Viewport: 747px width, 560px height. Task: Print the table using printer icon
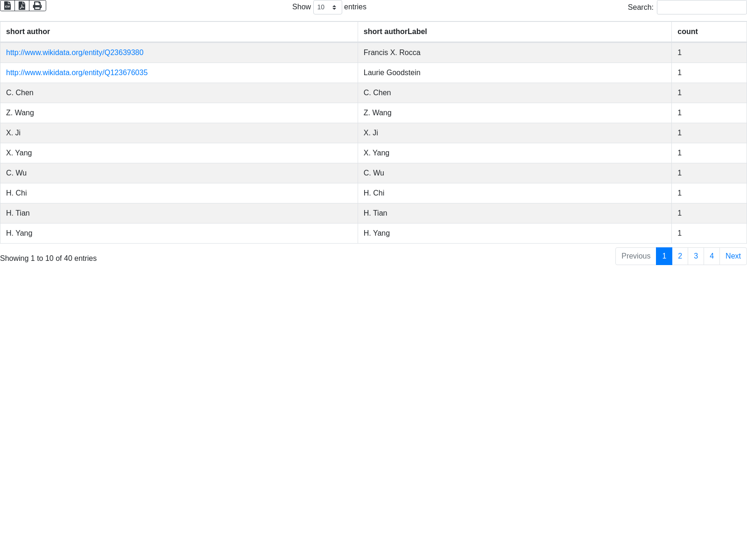click(x=37, y=6)
